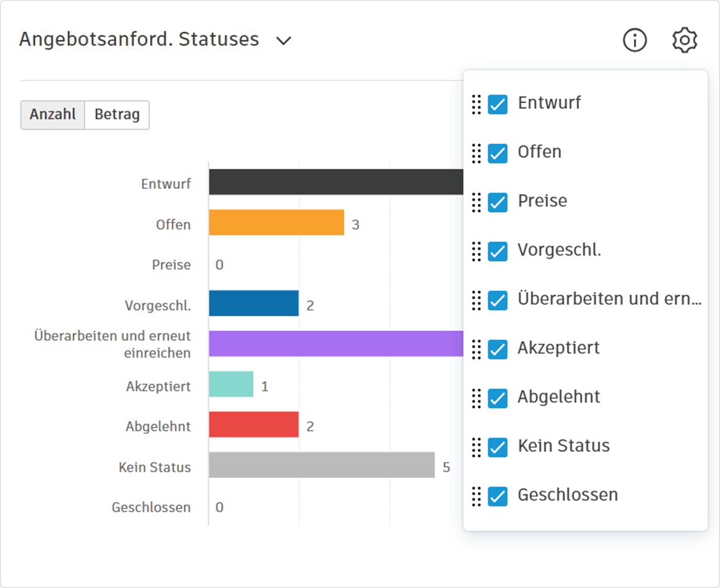Grab the drag handle beside Entwurf
Screen dimensions: 720x588
tap(476, 104)
